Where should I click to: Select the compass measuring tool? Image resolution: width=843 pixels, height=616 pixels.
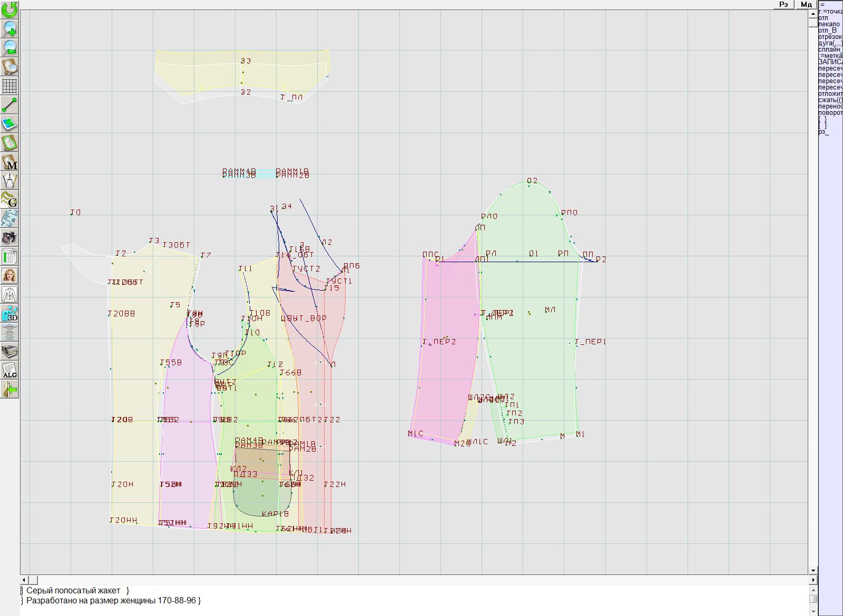coord(9,181)
